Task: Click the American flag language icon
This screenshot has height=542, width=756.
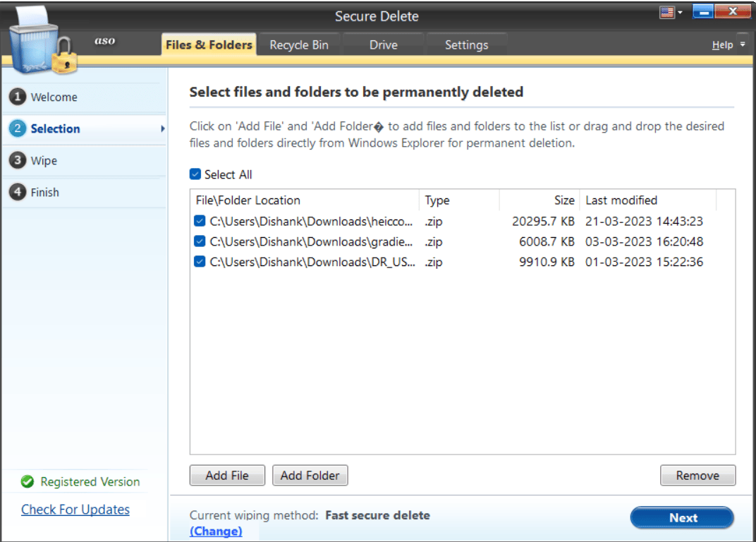Action: pos(667,12)
